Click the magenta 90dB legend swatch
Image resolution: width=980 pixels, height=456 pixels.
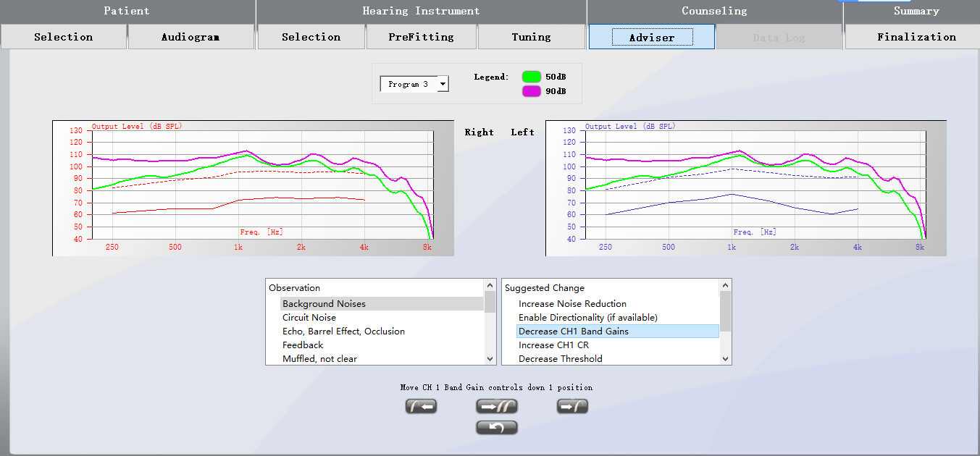click(x=532, y=91)
